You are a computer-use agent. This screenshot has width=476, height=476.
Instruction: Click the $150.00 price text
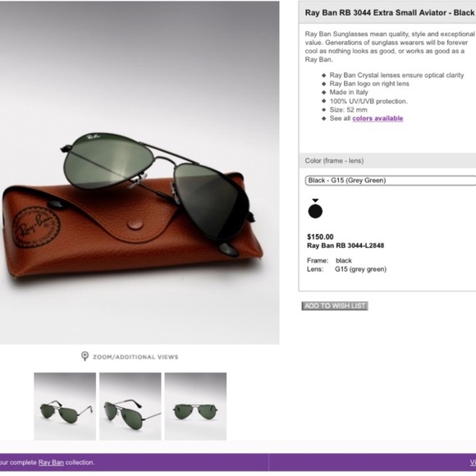pyautogui.click(x=320, y=237)
